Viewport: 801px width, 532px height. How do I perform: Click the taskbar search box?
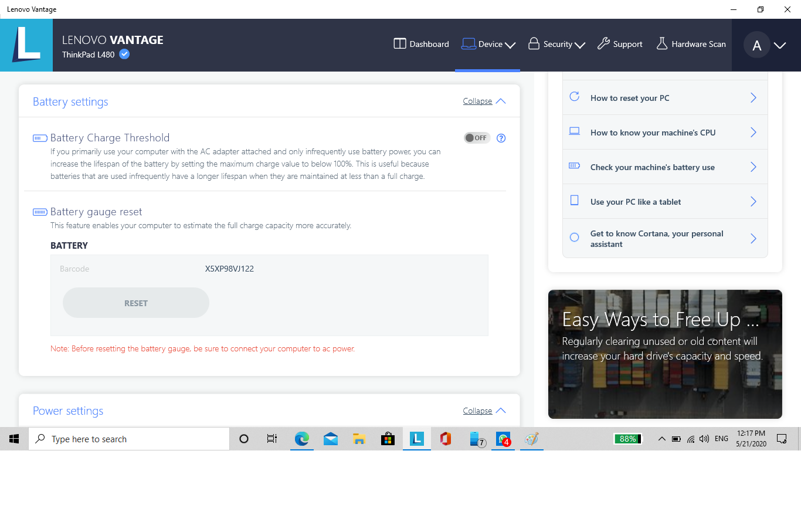pyautogui.click(x=129, y=439)
